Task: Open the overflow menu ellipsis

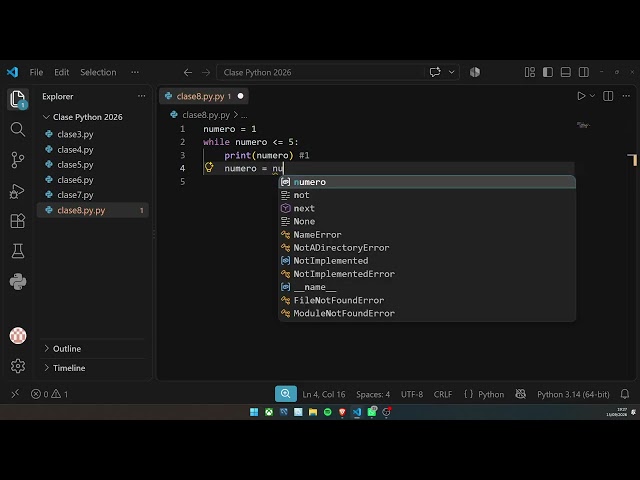Action: tap(135, 72)
